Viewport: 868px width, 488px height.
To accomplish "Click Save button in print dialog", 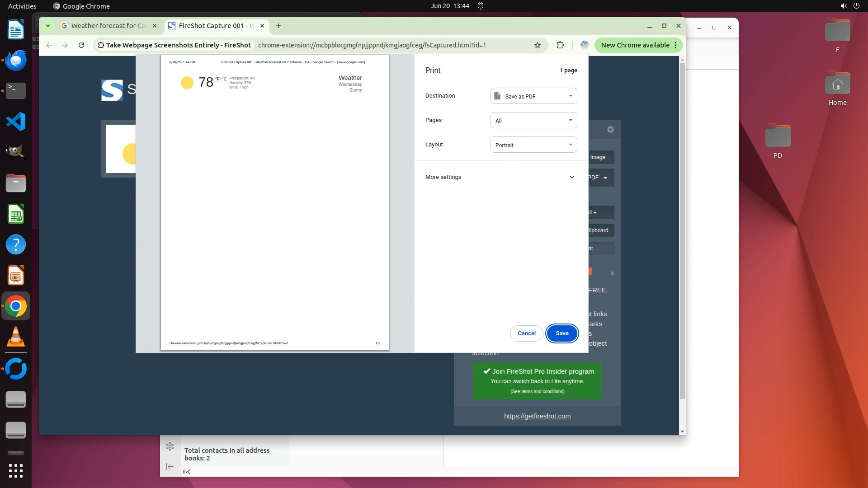I will tap(562, 333).
